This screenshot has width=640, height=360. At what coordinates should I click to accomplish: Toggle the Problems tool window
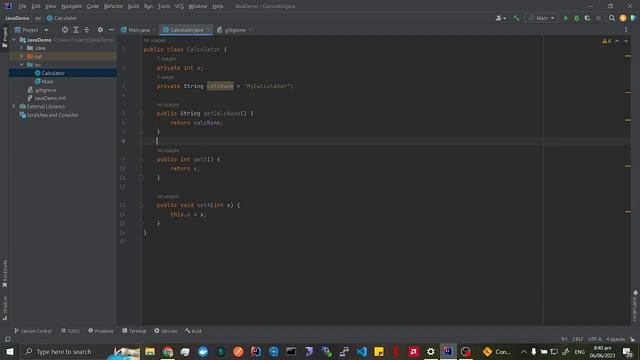click(101, 331)
